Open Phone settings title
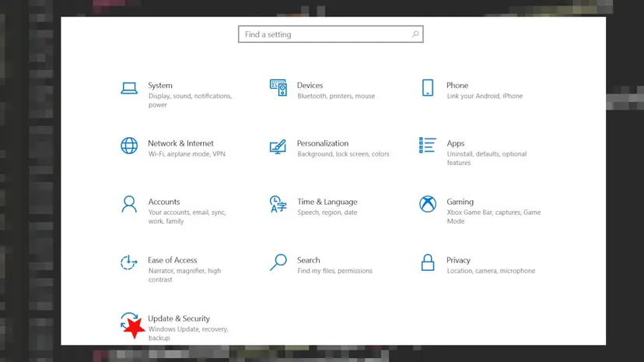644x362 pixels. (457, 86)
